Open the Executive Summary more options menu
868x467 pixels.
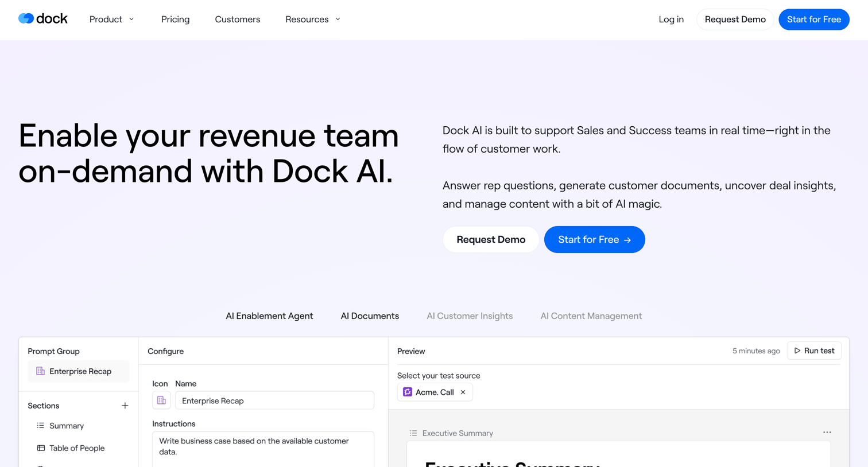click(x=827, y=433)
